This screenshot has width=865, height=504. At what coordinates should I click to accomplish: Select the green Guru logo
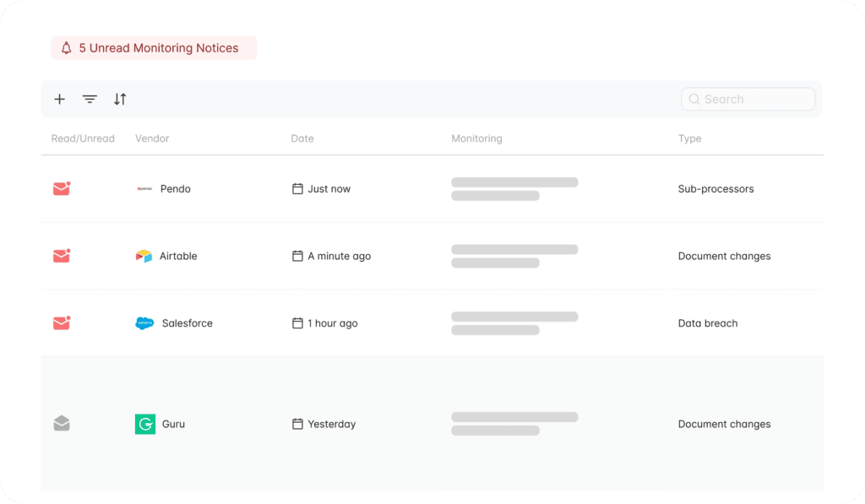coord(144,423)
